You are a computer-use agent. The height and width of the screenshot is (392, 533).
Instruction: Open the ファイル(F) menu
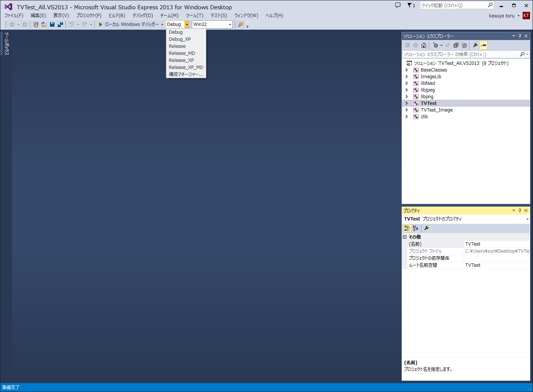coord(14,16)
